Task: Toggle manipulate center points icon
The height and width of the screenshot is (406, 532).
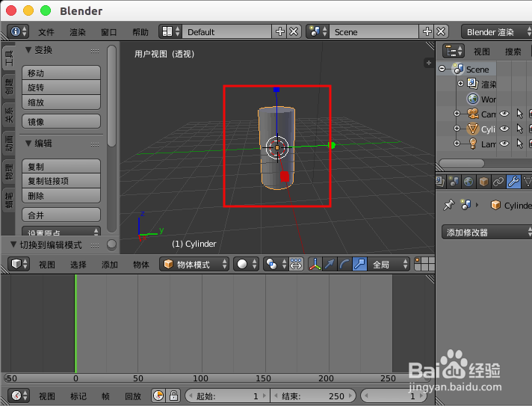Action: (296, 264)
